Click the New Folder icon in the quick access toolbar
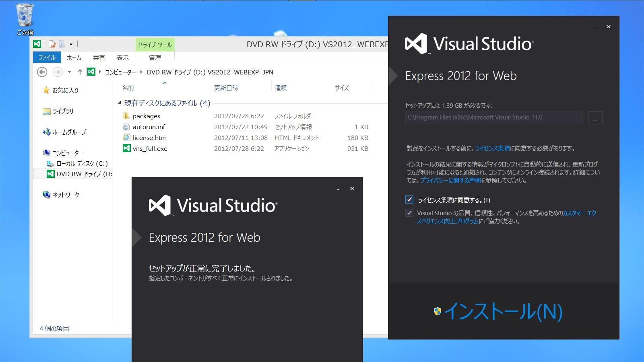 click(62, 44)
